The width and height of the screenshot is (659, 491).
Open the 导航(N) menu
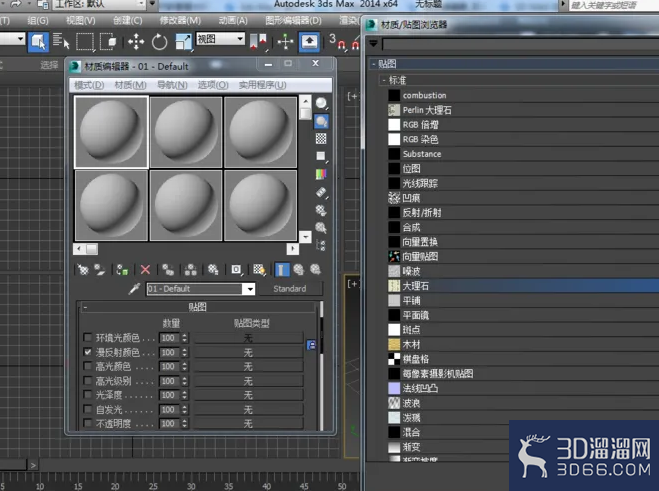pos(172,85)
